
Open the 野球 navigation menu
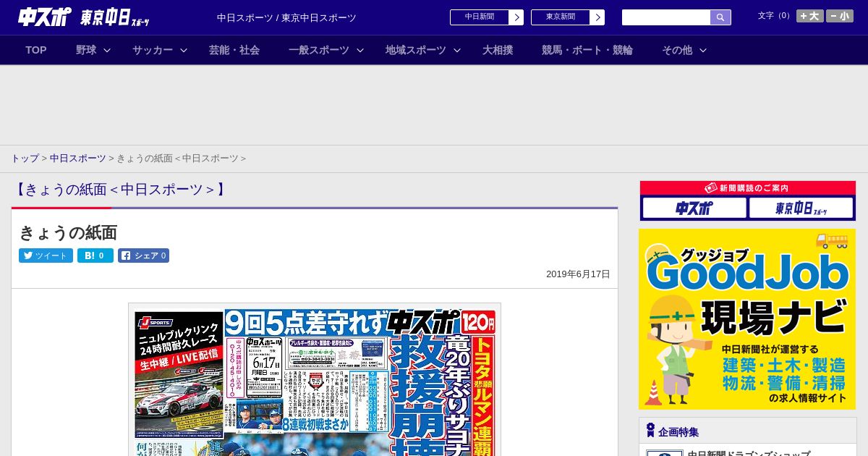pyautogui.click(x=86, y=50)
